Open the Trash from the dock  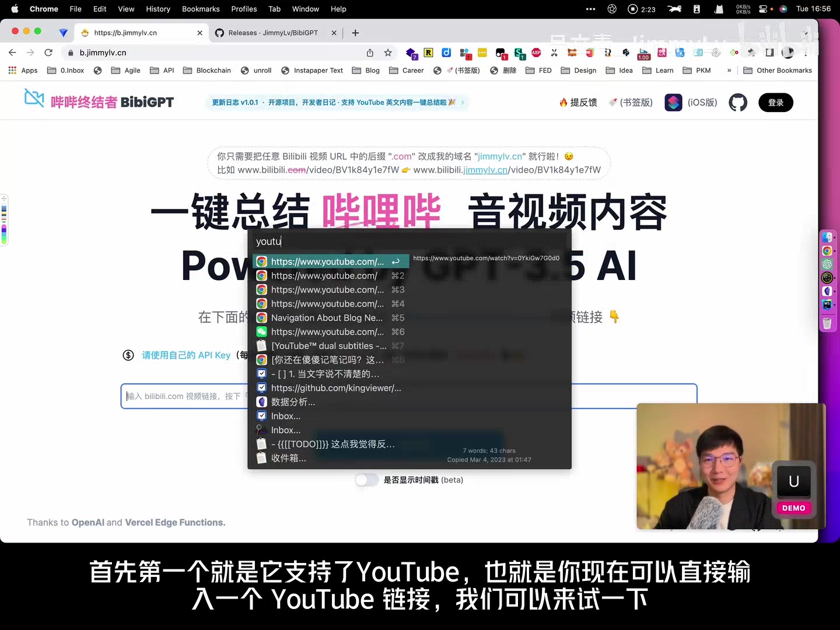click(x=827, y=323)
